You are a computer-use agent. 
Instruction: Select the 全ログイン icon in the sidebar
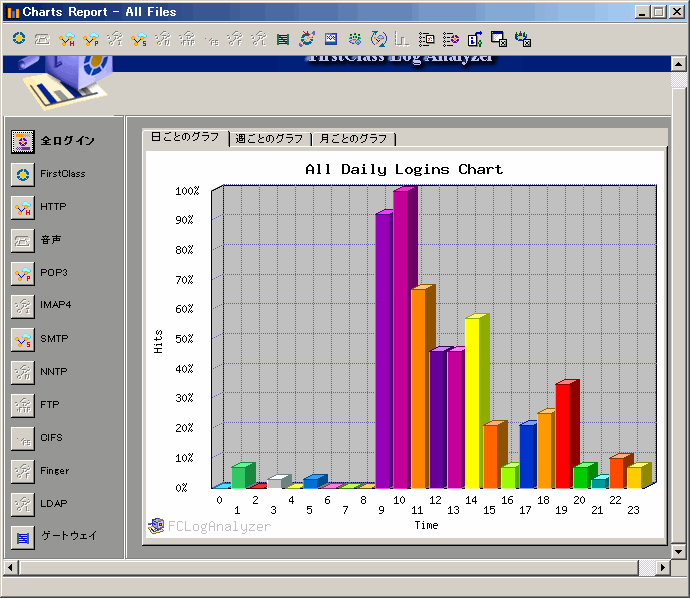(x=23, y=141)
